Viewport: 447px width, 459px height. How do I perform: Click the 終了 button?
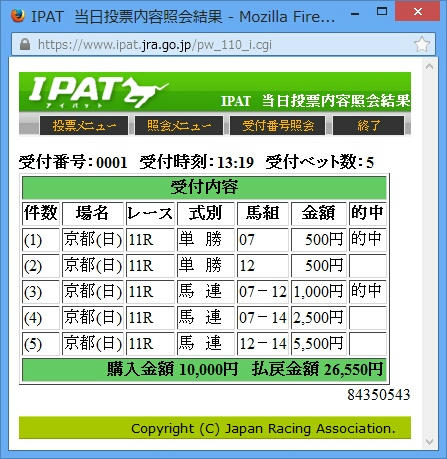click(x=369, y=126)
